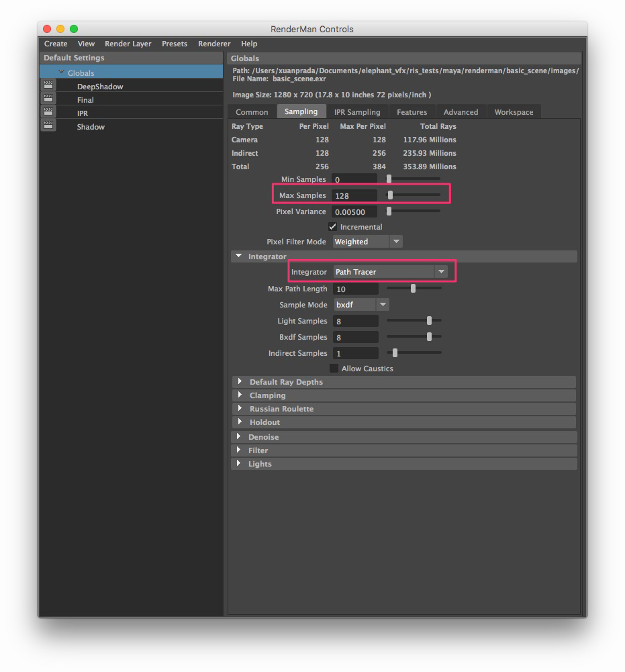
Task: Click the Max Path Length slider handle
Action: 414,289
